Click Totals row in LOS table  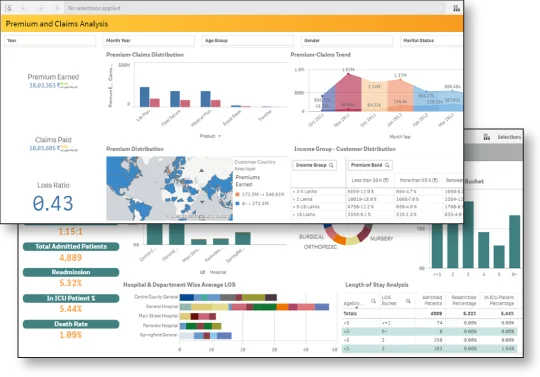[430, 314]
